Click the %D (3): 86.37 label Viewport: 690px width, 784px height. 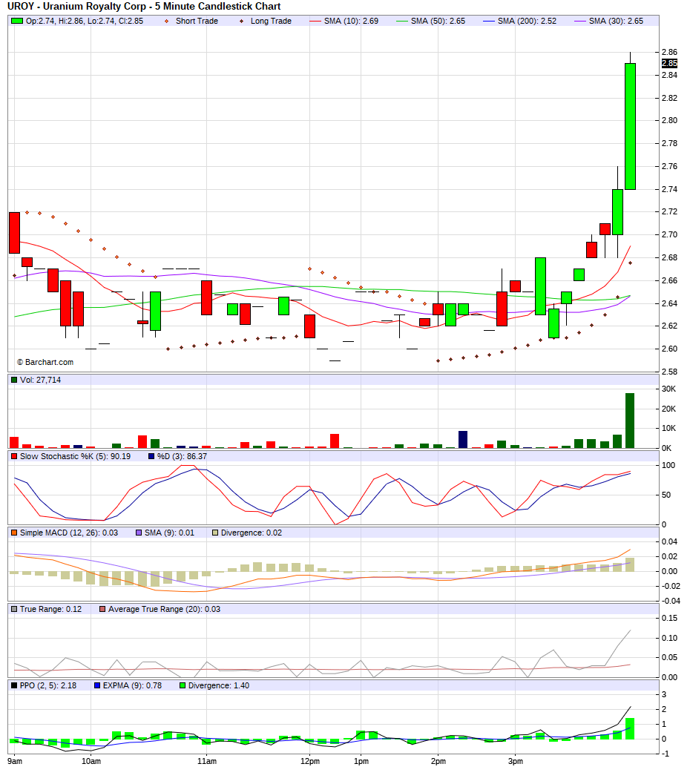coord(182,456)
